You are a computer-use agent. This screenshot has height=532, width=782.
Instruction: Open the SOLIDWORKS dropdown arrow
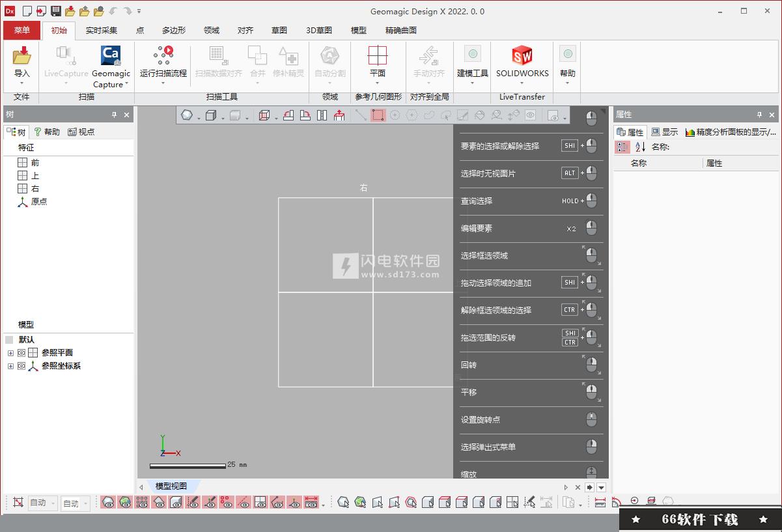click(x=522, y=83)
